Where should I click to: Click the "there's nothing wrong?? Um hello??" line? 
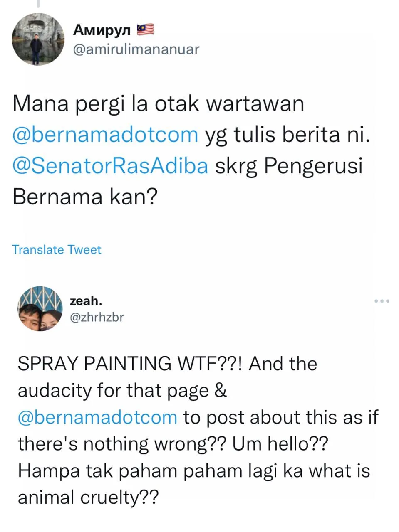[173, 444]
